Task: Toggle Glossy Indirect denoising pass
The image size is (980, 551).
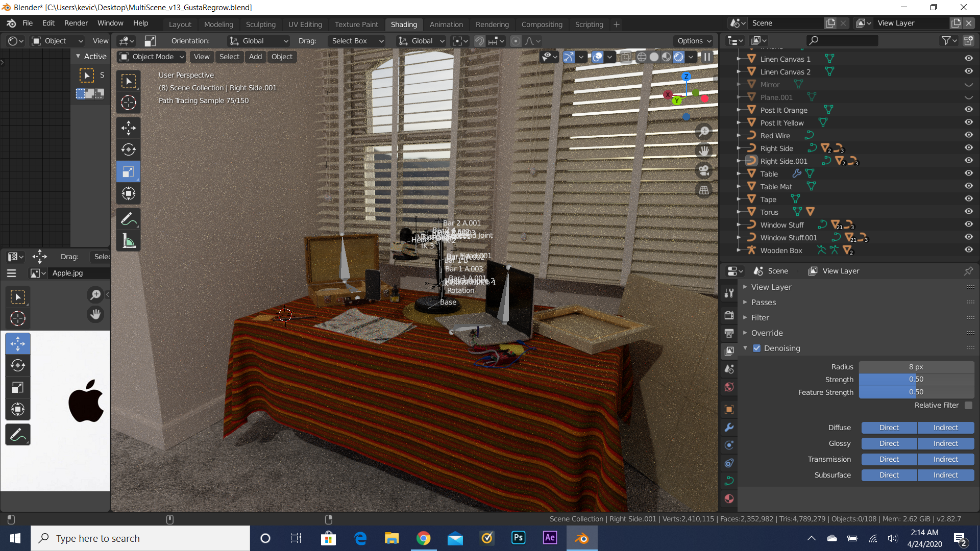Action: (x=946, y=443)
